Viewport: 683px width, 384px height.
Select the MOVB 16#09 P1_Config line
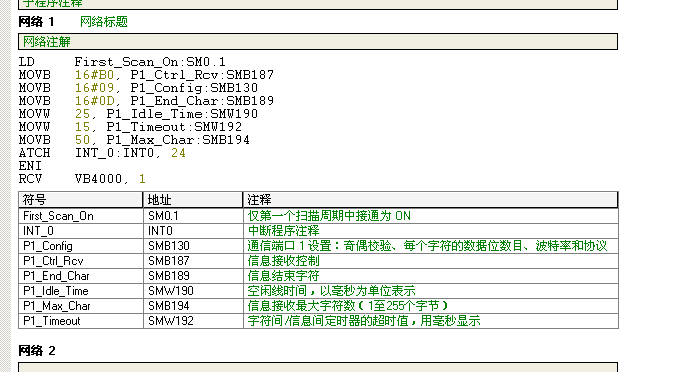[x=138, y=88]
